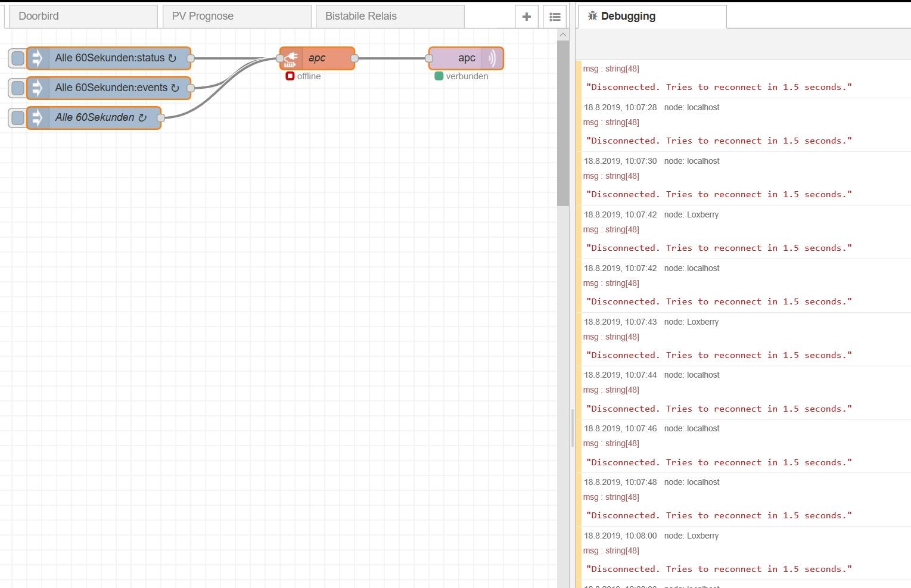Click the arrow icon on the 60Sekunden:status node
Viewport: 911px width, 588px height.
tap(37, 58)
